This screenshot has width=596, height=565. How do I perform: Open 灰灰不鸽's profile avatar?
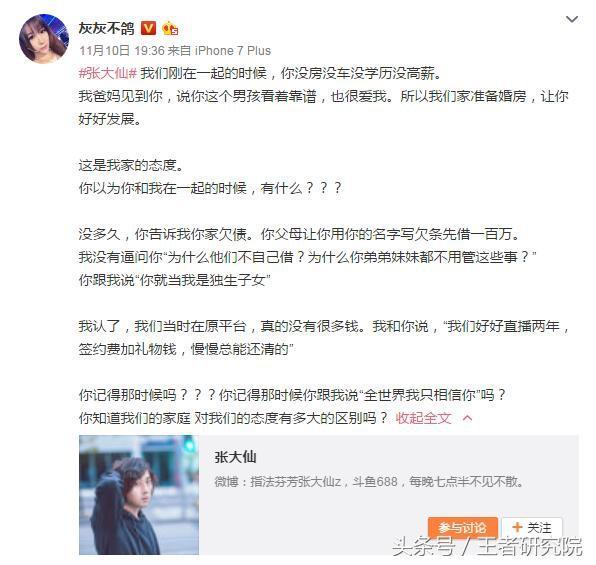pos(44,38)
